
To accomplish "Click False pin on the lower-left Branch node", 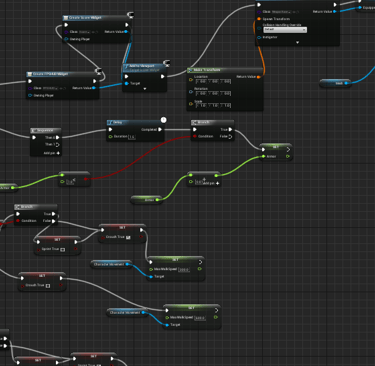I will coord(53,221).
